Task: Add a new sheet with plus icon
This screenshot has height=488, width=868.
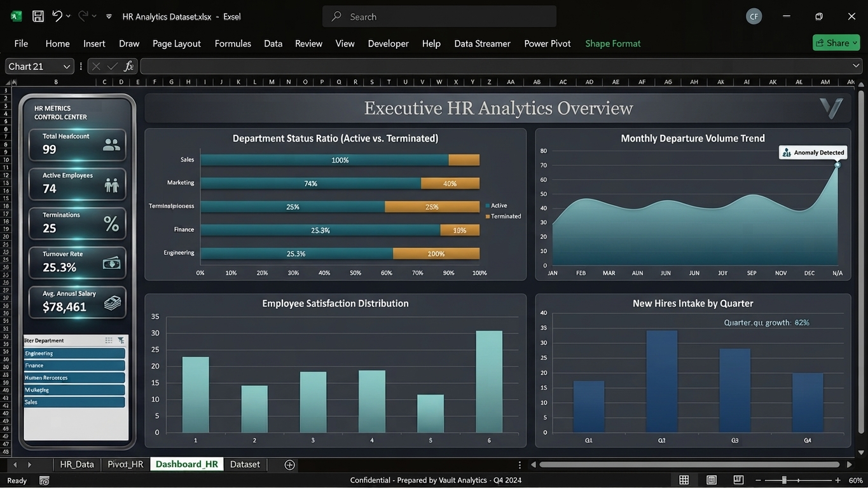Action: click(289, 464)
